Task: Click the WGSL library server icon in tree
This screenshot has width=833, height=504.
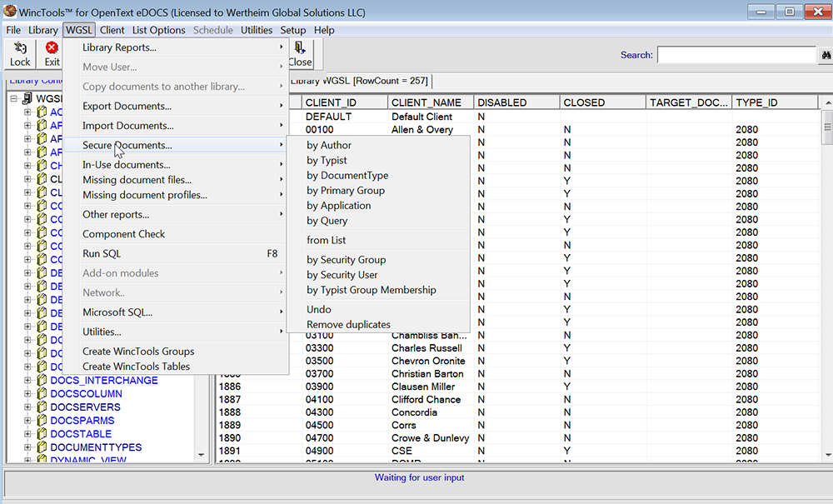Action: click(x=27, y=99)
